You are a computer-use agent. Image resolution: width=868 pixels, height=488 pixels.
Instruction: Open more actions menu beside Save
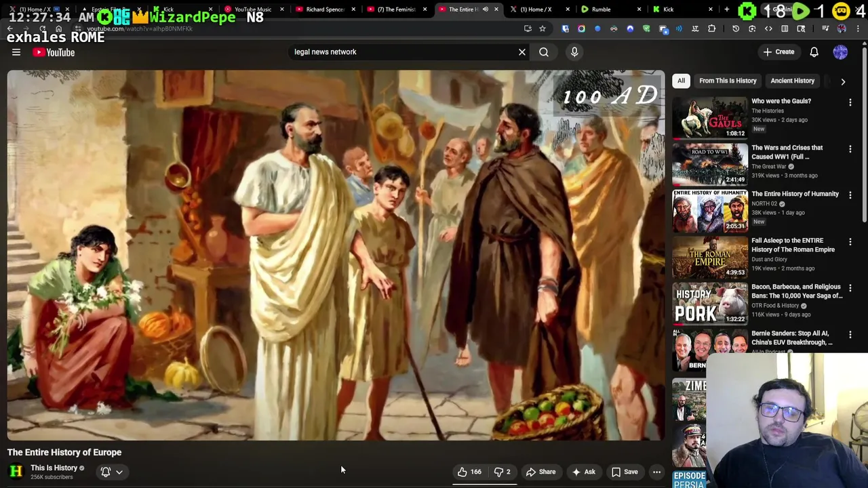pos(656,472)
